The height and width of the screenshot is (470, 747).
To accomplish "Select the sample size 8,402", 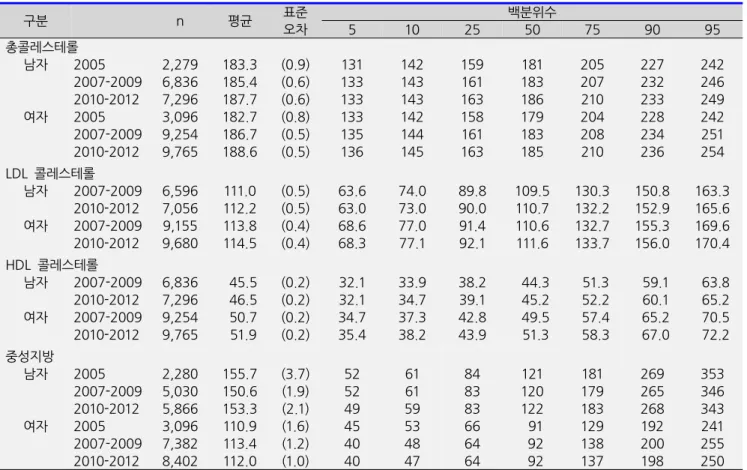I will (x=180, y=461).
